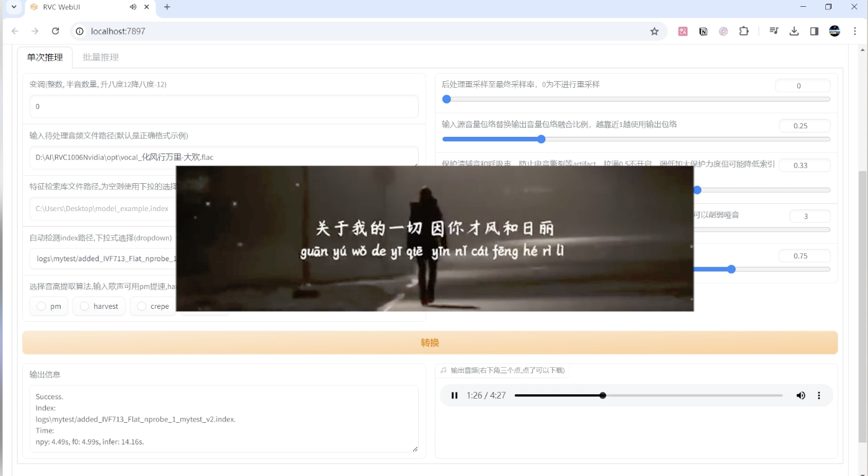Select the crepe pitch extraction option
Screen dimensions: 868x476
(x=153, y=306)
